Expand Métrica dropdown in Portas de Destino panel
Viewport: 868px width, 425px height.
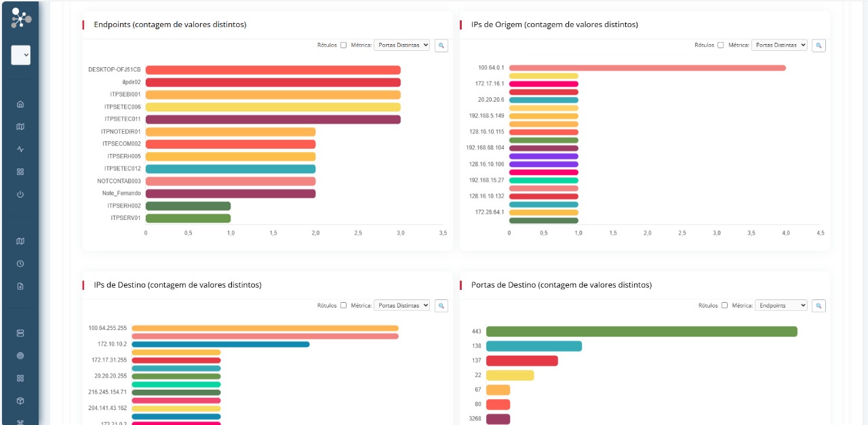781,306
